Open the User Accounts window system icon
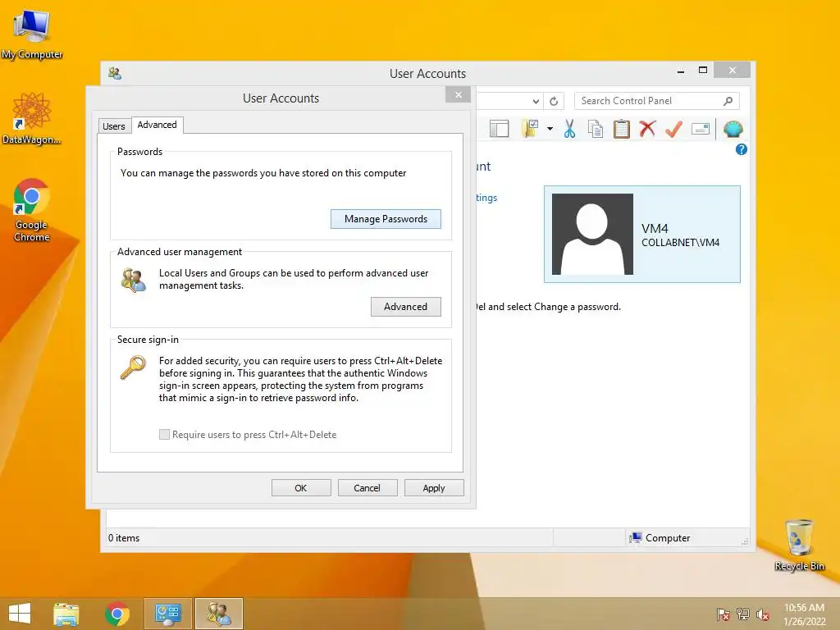Screen dimensions: 840x630 [x=115, y=73]
